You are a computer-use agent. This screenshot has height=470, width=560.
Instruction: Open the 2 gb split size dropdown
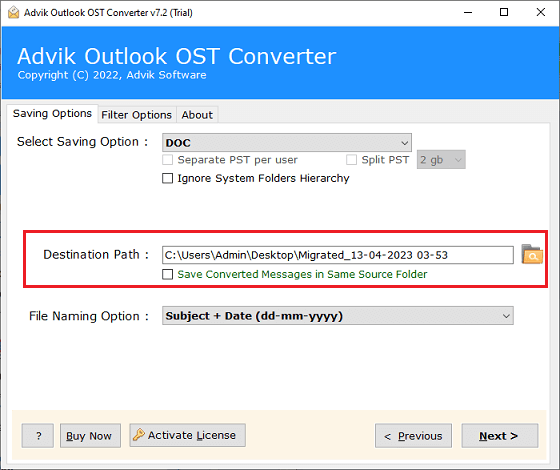441,159
